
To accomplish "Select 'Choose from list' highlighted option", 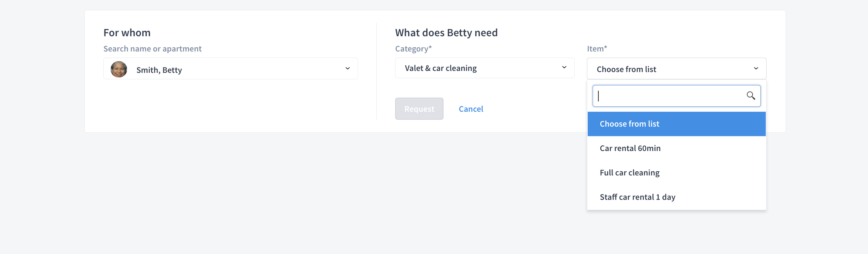I will click(677, 124).
